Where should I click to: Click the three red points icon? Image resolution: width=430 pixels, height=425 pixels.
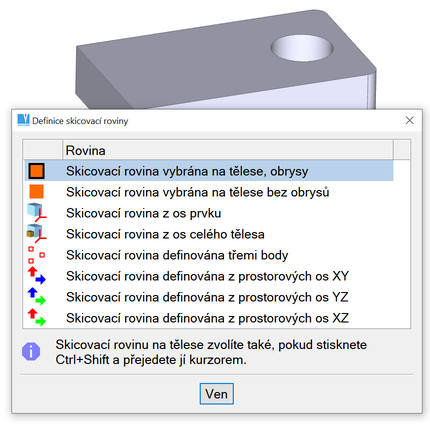[36, 255]
